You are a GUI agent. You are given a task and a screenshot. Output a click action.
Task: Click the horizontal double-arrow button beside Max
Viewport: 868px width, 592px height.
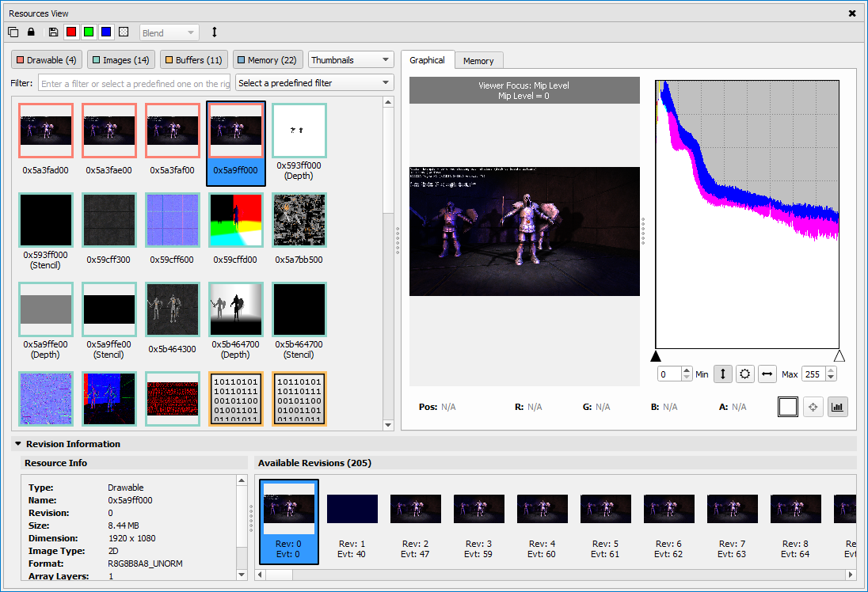tap(767, 374)
